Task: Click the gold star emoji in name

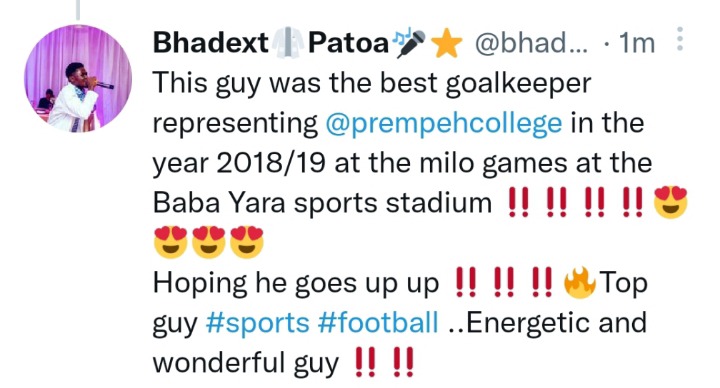Action: [x=447, y=44]
